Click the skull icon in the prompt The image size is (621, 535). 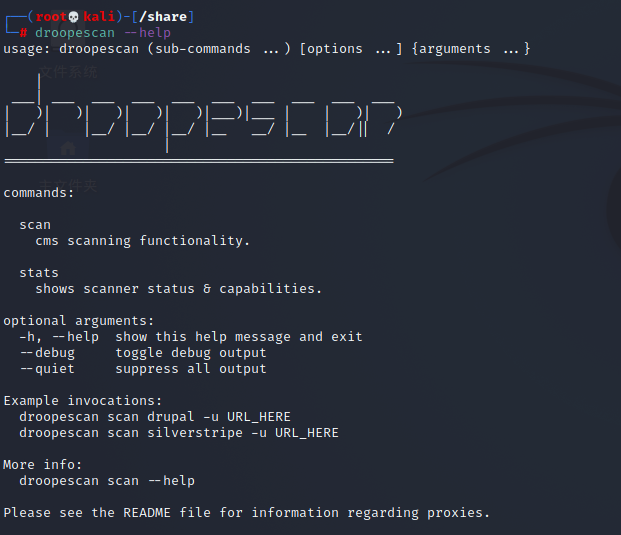[74, 17]
